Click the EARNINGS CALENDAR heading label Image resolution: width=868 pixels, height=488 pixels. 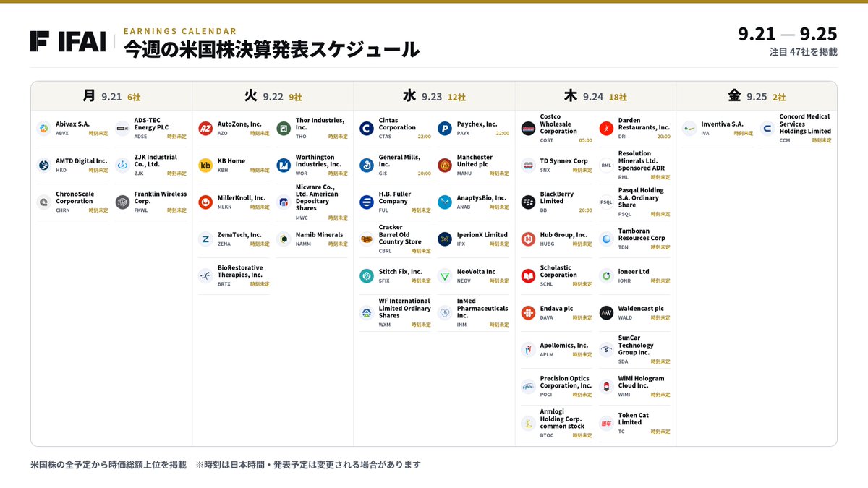coord(180,31)
